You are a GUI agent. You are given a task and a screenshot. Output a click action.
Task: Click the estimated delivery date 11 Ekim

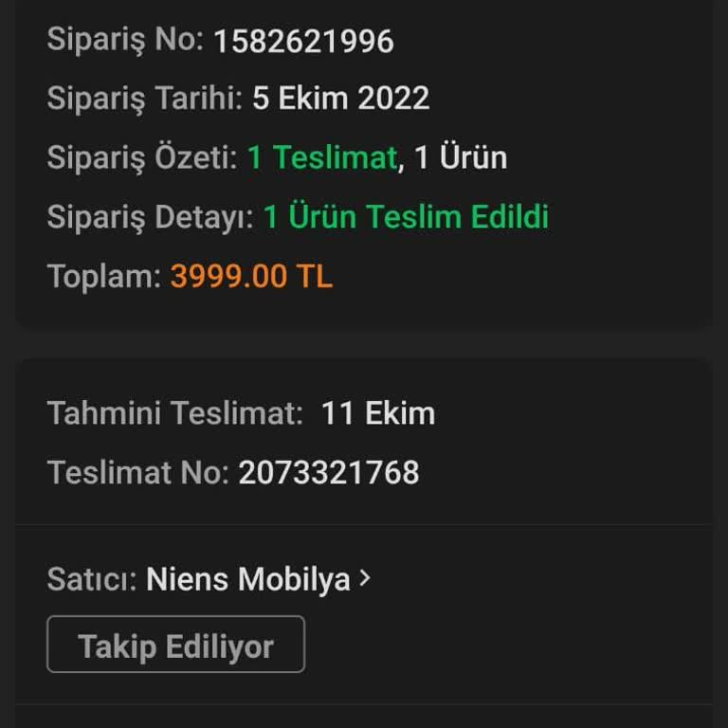click(377, 413)
